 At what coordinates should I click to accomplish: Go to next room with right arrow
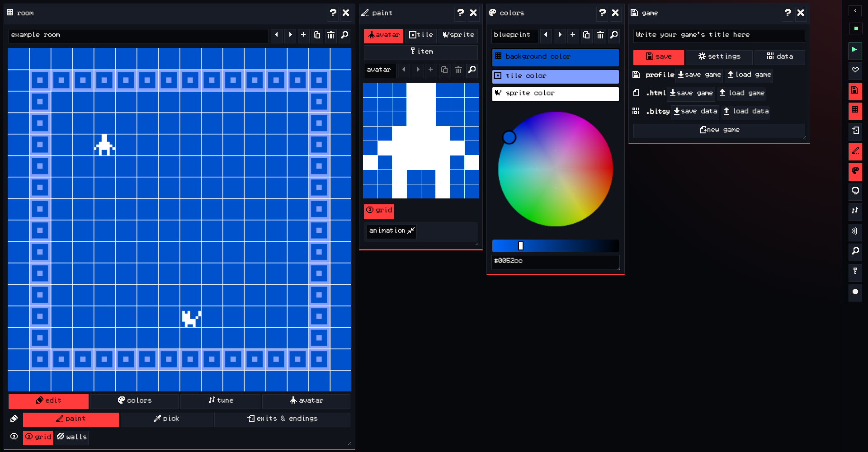point(290,35)
